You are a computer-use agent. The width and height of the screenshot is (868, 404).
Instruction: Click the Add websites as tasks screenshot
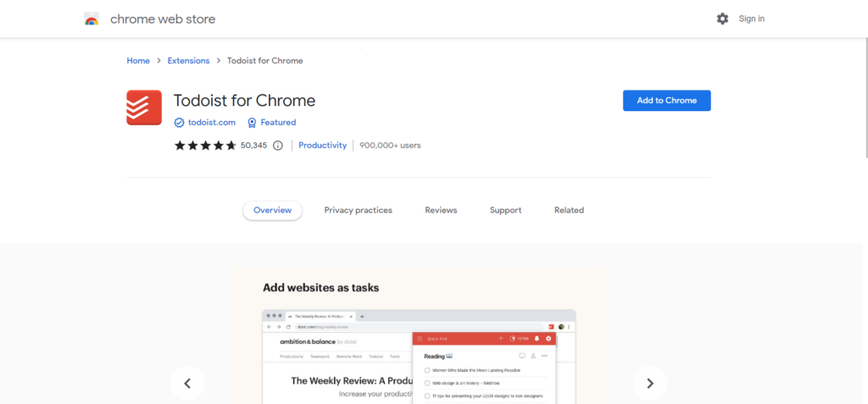(x=419, y=335)
